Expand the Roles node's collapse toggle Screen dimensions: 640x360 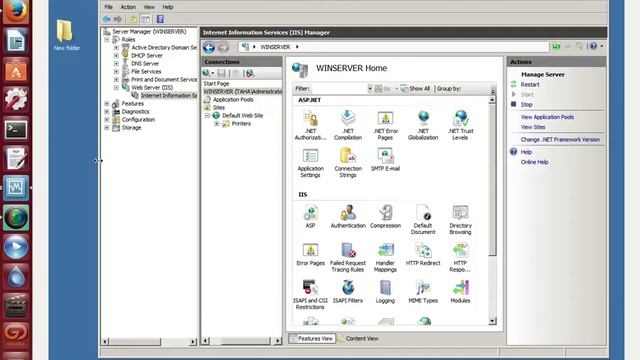pyautogui.click(x=107, y=40)
